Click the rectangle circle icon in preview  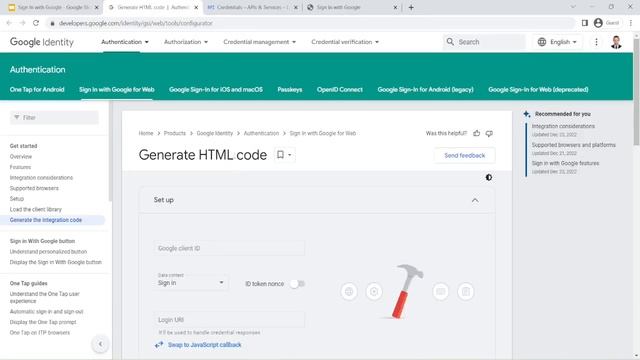(x=441, y=291)
